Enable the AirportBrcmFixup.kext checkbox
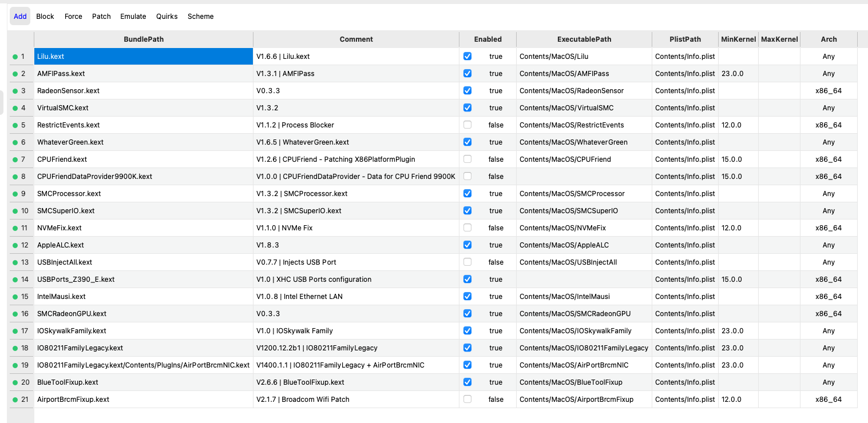The width and height of the screenshot is (868, 423). 467,400
